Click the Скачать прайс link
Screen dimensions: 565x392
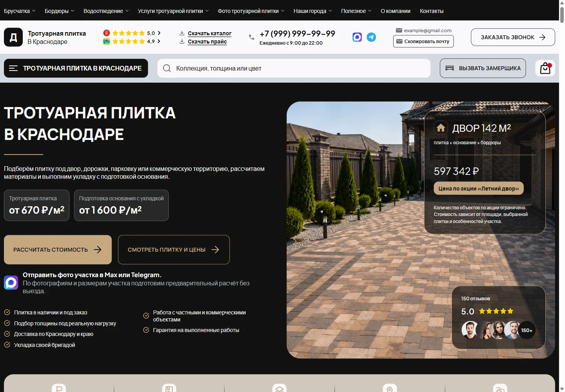click(207, 42)
